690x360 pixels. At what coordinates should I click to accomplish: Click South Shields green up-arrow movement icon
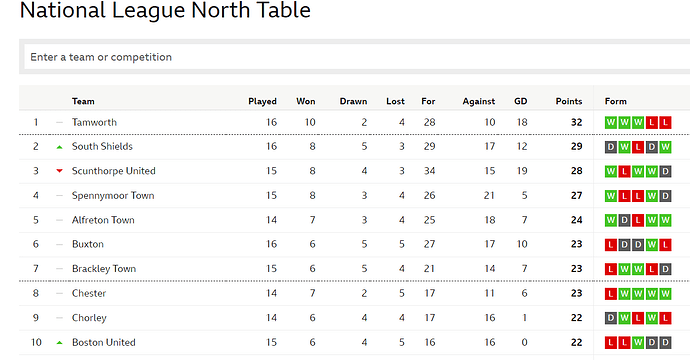pos(59,147)
